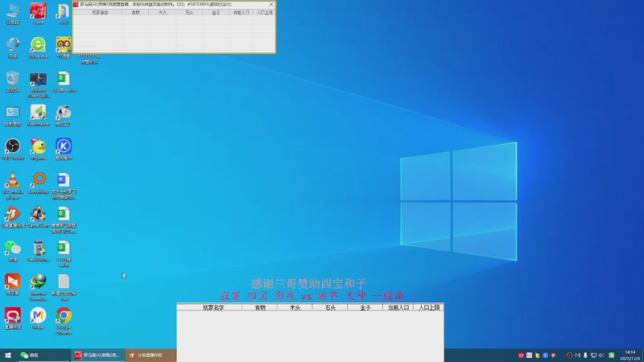Click the 金子 header in the top window
Viewport: 644px width, 362px height.
216,13
